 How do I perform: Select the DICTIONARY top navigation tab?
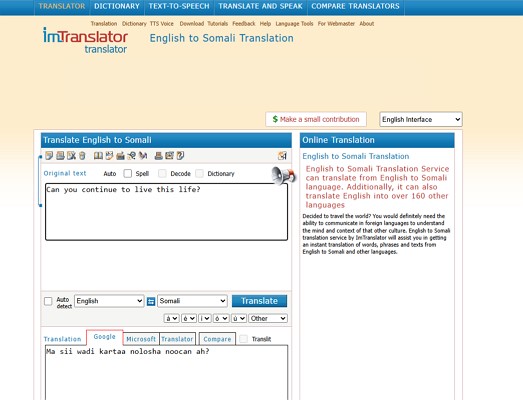pos(117,6)
